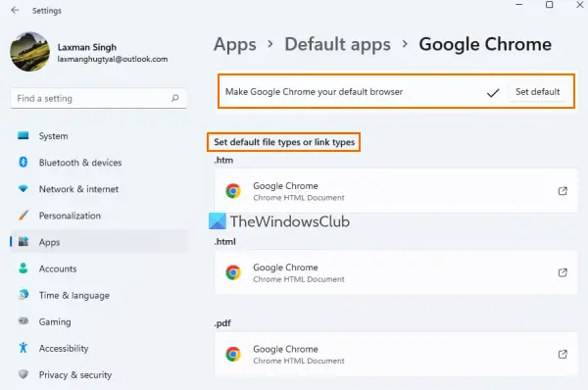Click the Find a setting search box
The image size is (588, 390).
(x=99, y=98)
